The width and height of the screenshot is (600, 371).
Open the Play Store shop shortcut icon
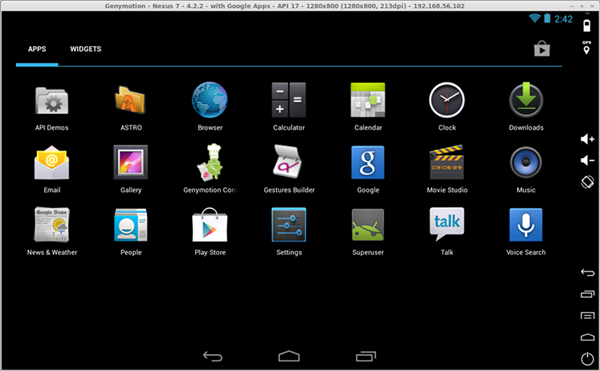pyautogui.click(x=542, y=49)
